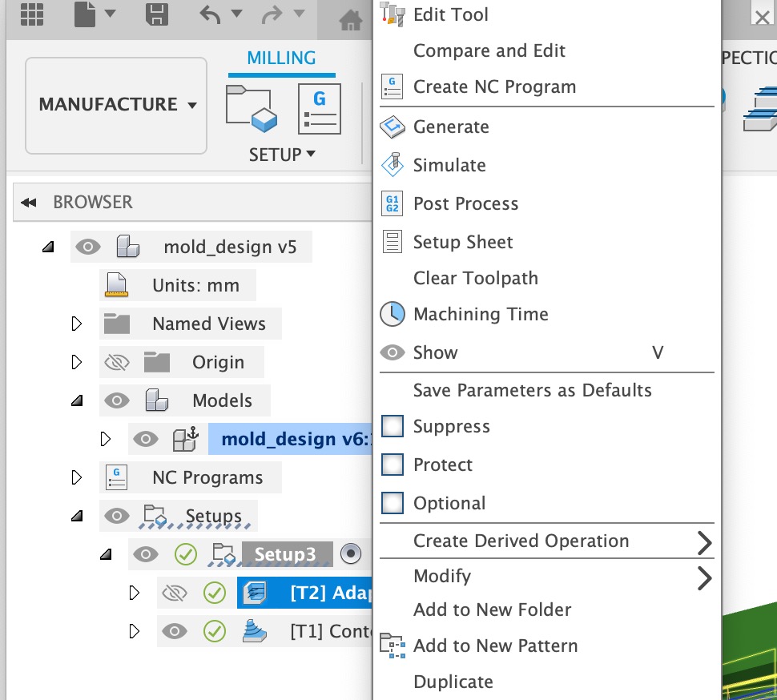Redo the last action
Image resolution: width=777 pixels, height=700 pixels.
(x=272, y=14)
